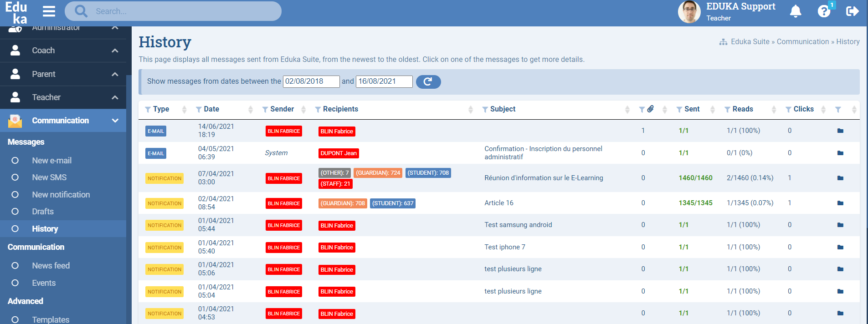Click the 2/1460 (0.14%) reads value

pos(750,178)
